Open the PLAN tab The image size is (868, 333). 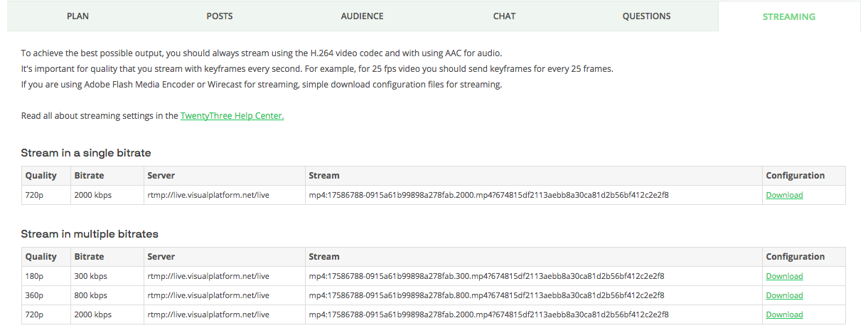tap(77, 16)
